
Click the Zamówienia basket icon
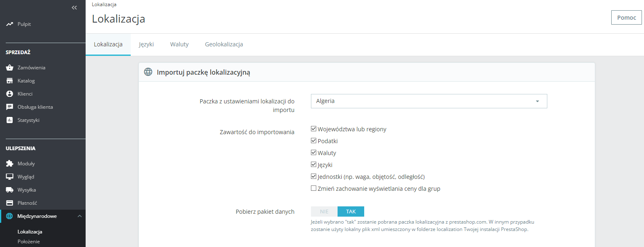(x=9, y=68)
